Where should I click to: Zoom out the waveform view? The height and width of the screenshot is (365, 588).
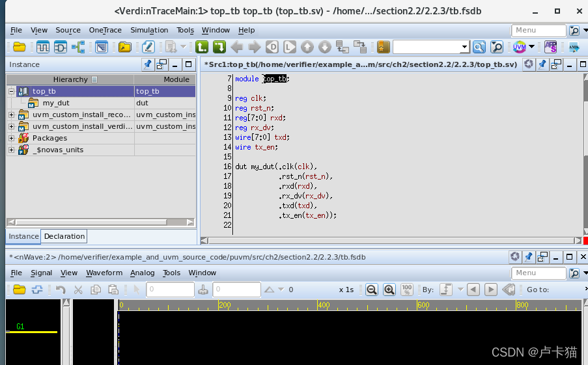click(371, 290)
